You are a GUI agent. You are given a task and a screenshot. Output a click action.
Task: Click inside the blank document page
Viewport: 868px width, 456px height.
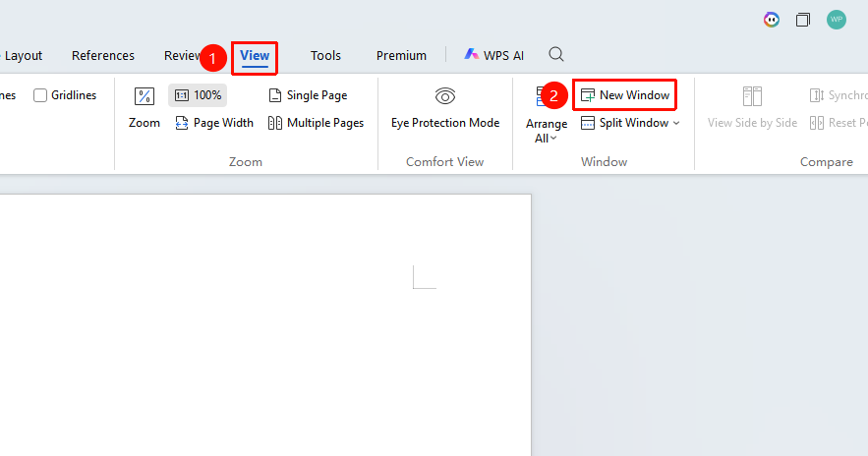265,325
